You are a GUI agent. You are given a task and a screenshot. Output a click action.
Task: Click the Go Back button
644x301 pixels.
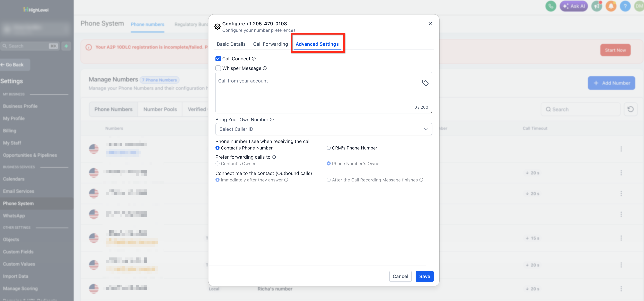(x=15, y=65)
